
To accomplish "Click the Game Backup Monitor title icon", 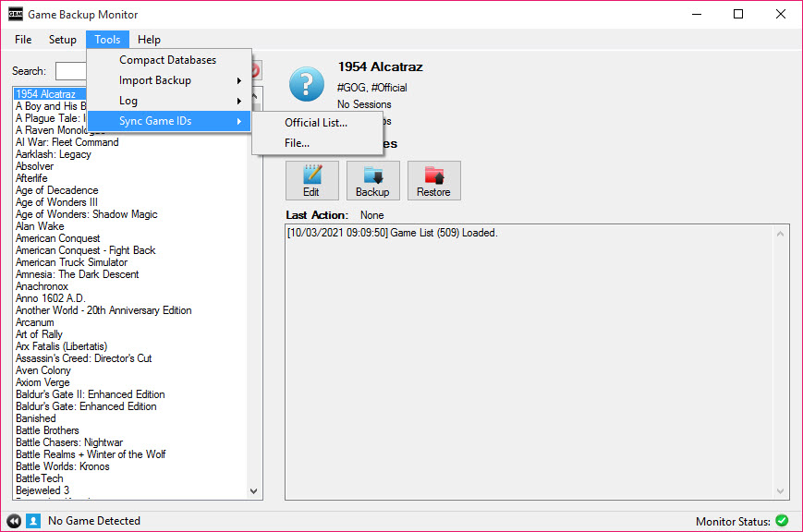I will pyautogui.click(x=16, y=15).
